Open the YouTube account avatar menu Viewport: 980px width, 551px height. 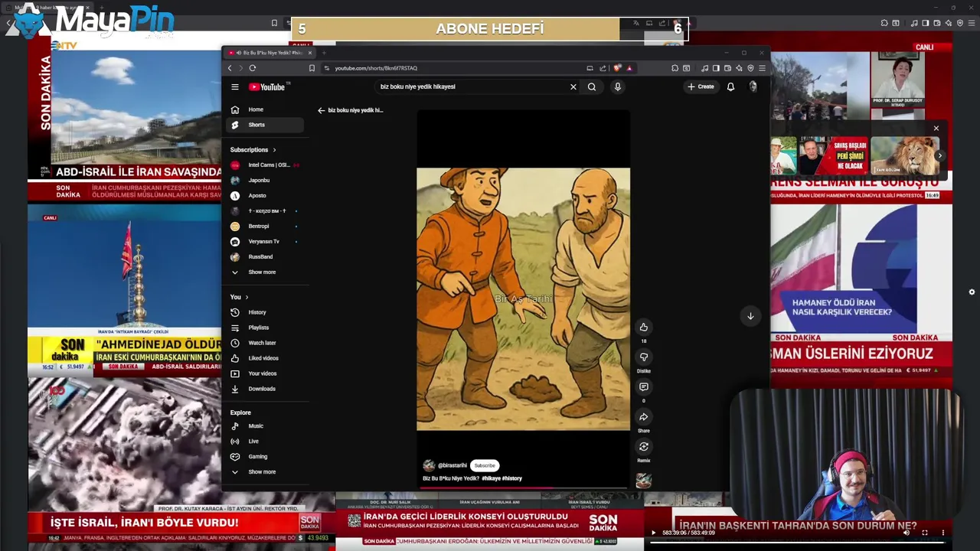753,86
